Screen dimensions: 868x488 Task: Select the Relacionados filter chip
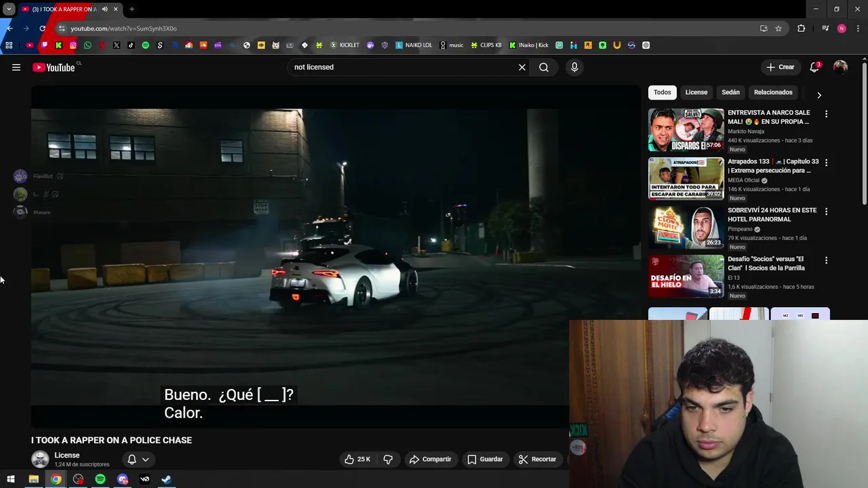tap(773, 92)
